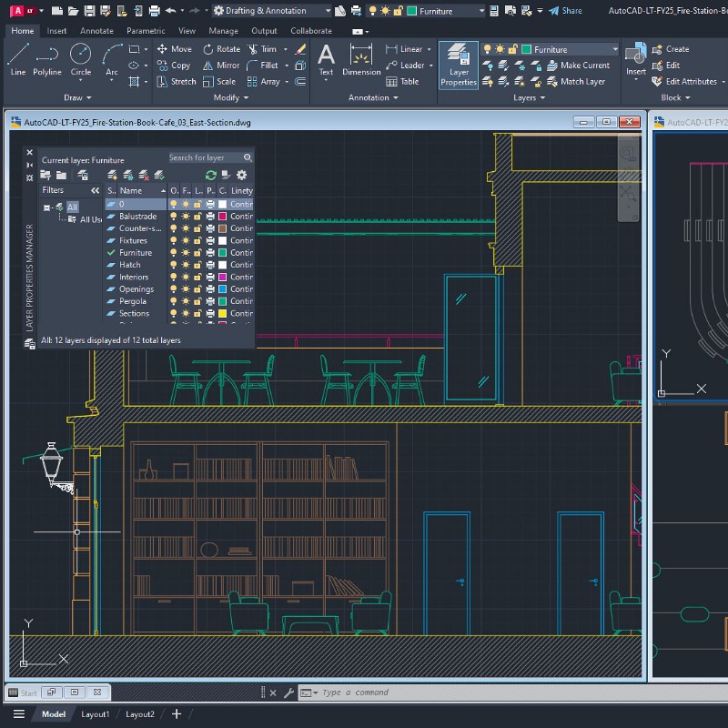The image size is (728, 728).
Task: Click the Delete Layer icon
Action: [143, 175]
